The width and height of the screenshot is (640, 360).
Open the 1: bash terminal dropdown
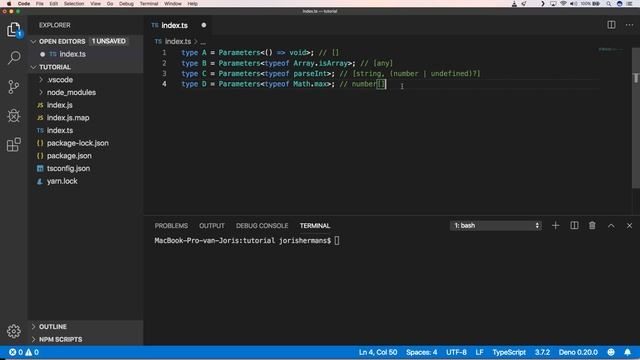496,226
